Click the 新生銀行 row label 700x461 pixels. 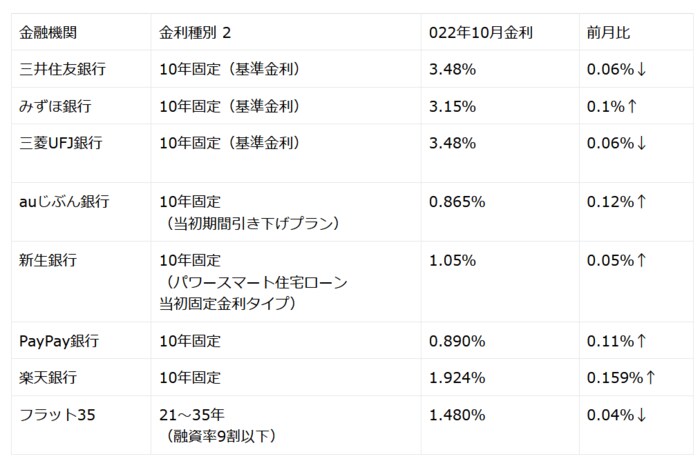(49, 260)
